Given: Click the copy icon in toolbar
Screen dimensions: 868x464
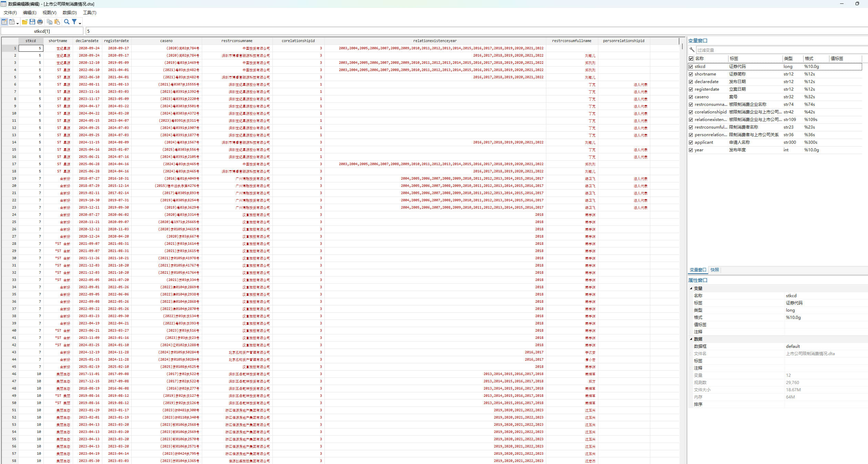Looking at the screenshot, I should click(50, 22).
